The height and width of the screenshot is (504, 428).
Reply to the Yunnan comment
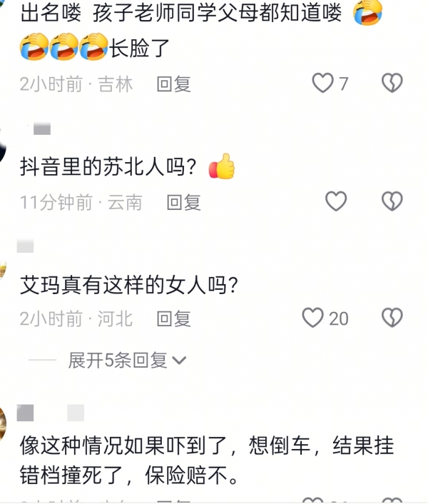183,203
